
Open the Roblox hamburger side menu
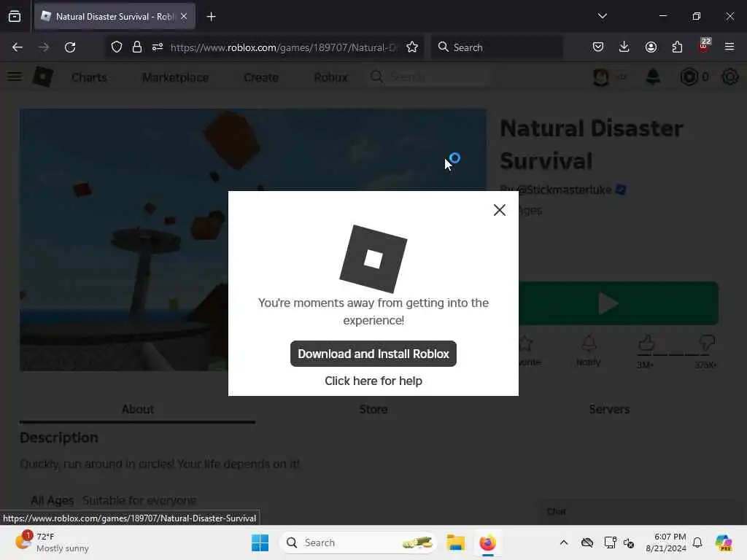[x=15, y=77]
